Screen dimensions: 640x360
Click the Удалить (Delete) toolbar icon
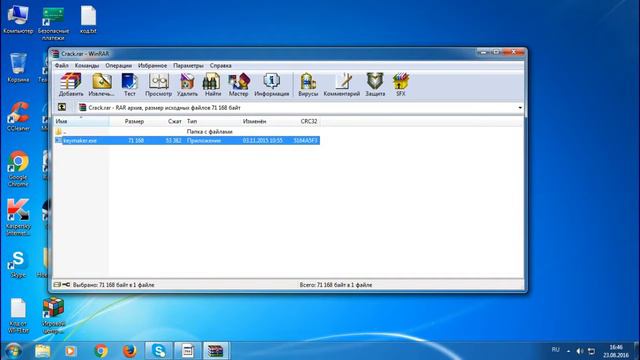click(187, 85)
